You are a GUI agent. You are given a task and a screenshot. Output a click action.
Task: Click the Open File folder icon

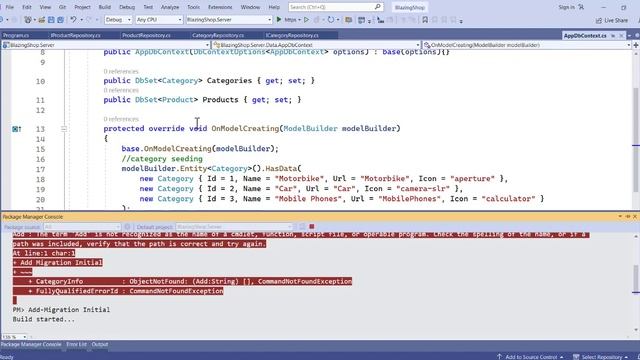pos(42,20)
